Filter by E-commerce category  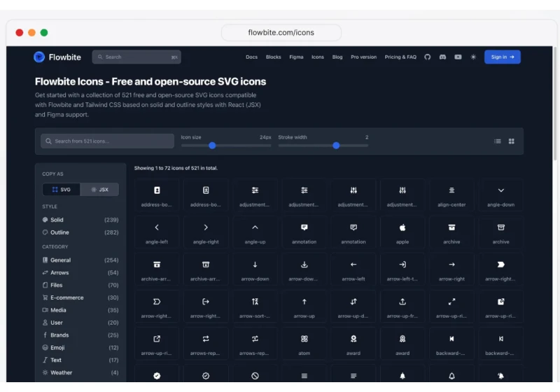pos(80,297)
